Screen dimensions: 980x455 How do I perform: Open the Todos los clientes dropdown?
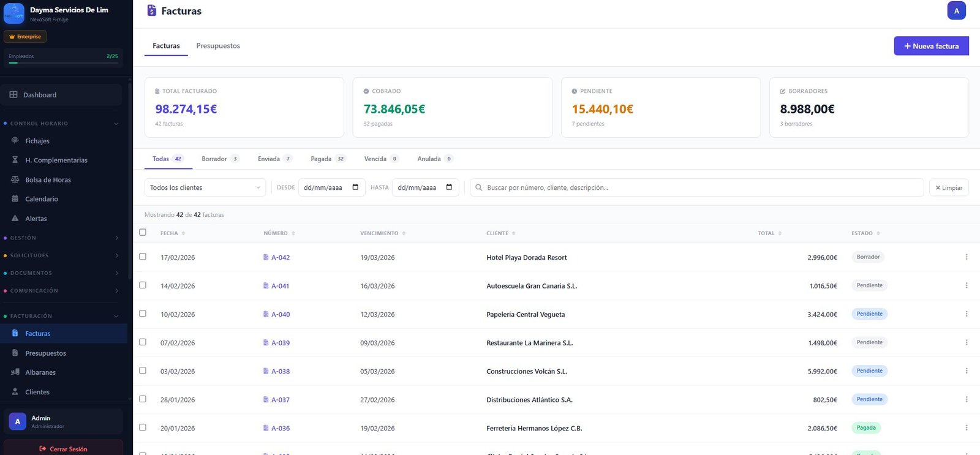point(205,187)
